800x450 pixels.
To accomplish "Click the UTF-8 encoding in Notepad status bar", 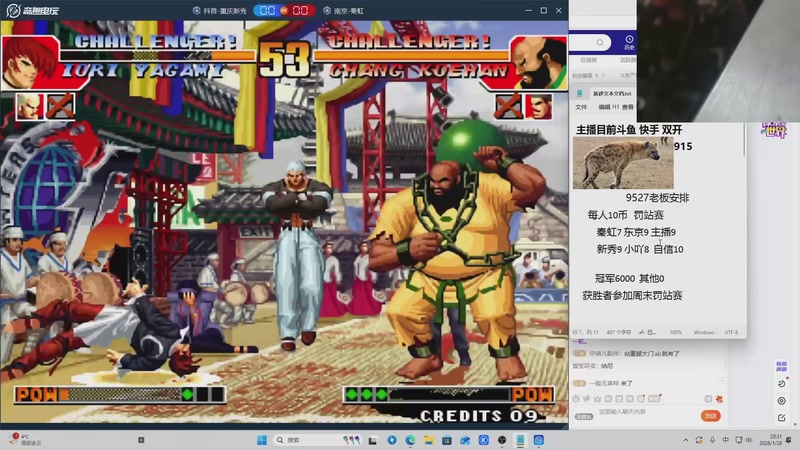I will (731, 332).
